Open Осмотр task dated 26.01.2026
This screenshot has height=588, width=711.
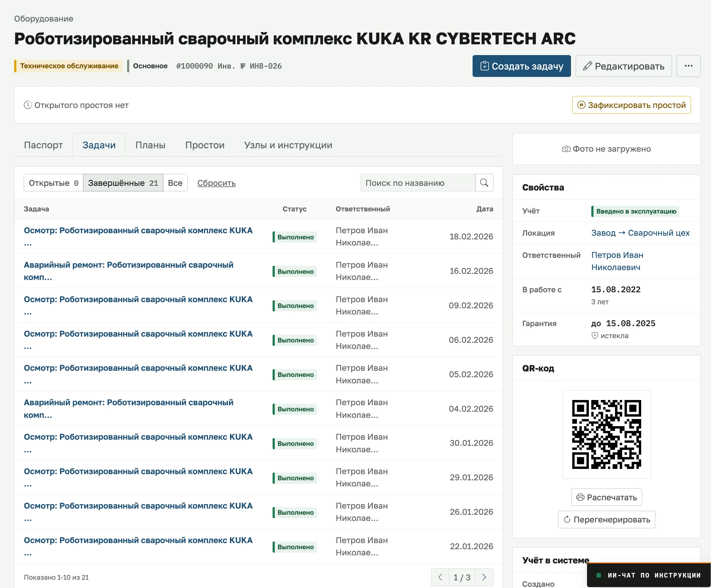tap(138, 512)
